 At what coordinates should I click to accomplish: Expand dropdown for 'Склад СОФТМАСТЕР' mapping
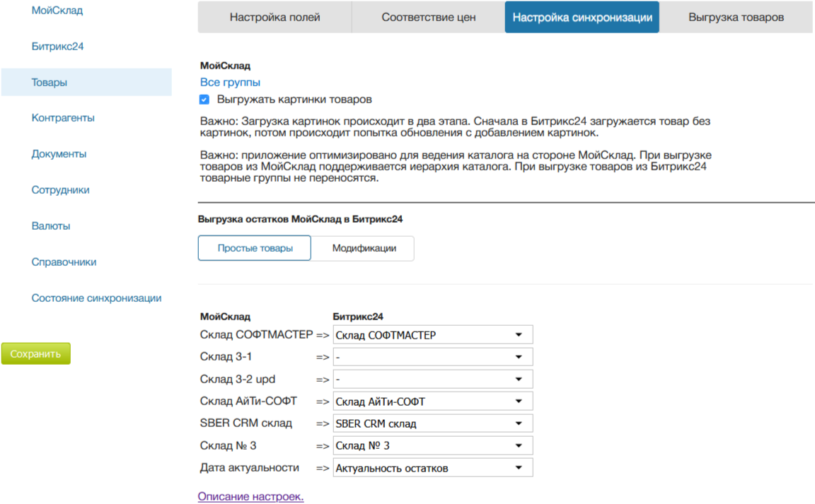coord(432,335)
